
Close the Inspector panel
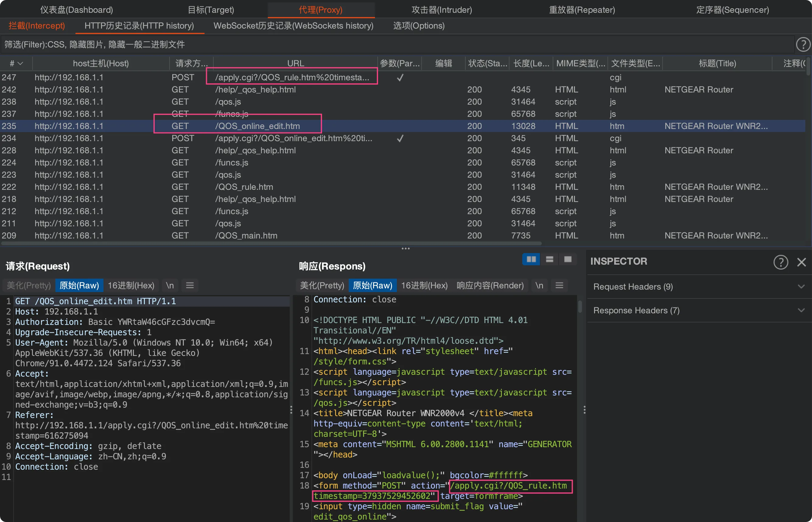point(801,262)
